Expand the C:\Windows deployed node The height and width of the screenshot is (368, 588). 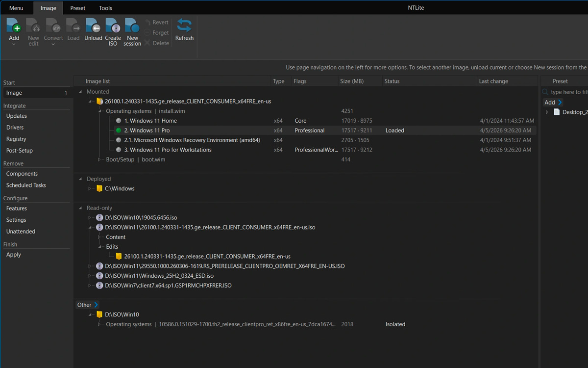tap(90, 188)
